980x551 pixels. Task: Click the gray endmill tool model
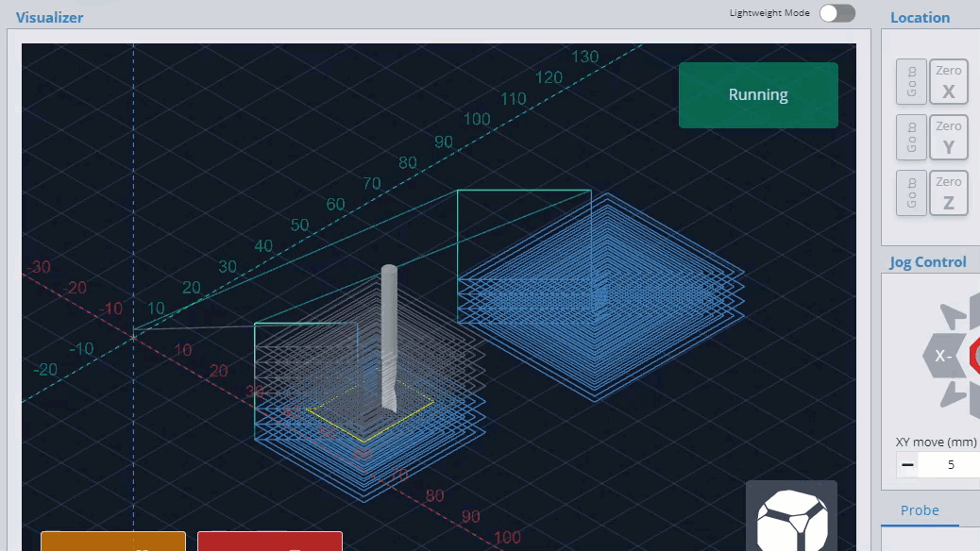coord(389,338)
